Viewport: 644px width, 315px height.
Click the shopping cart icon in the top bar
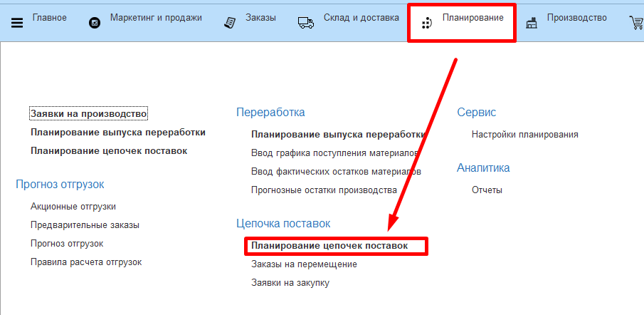[x=636, y=24]
